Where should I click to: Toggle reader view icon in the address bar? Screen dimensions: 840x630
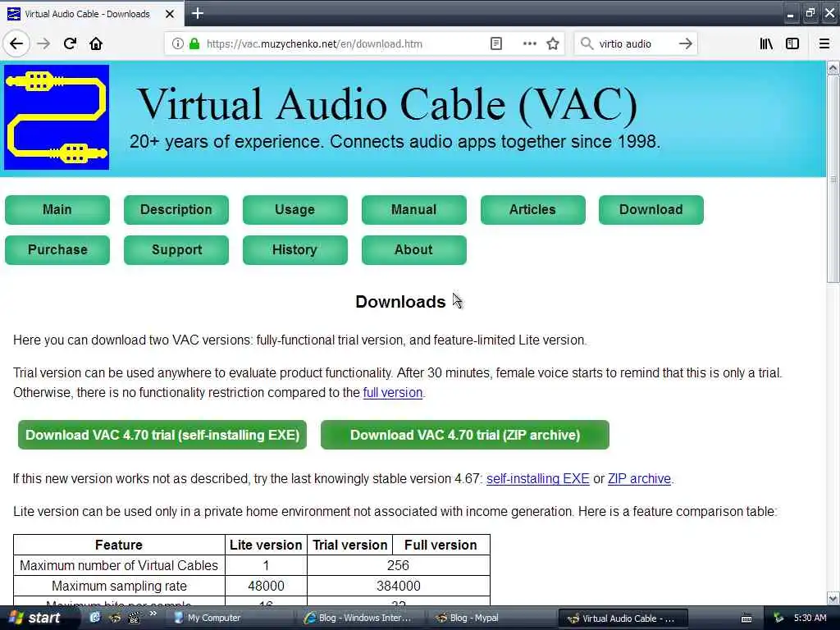tap(496, 44)
